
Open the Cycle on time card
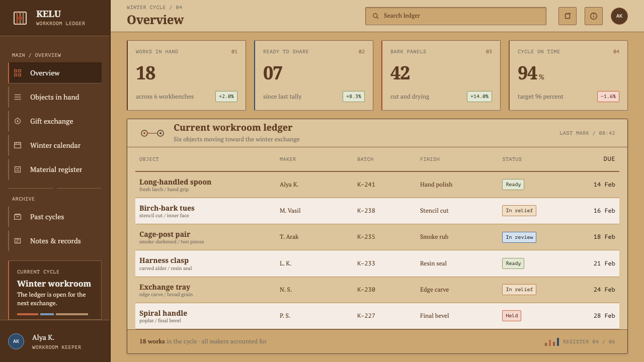coord(568,75)
